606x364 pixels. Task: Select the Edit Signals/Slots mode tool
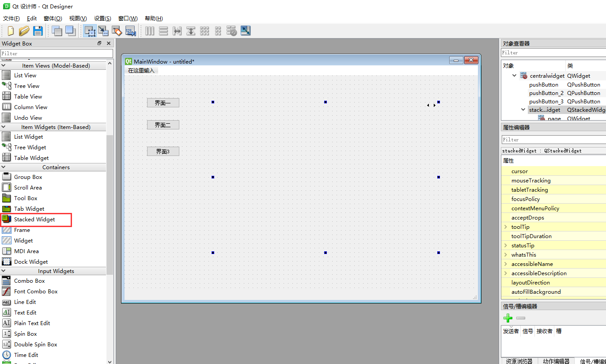(103, 31)
